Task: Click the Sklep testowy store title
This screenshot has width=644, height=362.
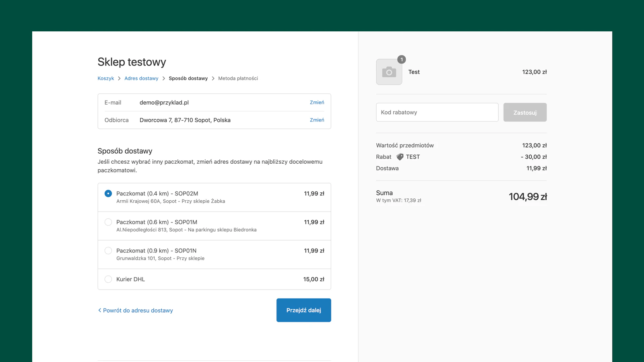Action: click(x=131, y=62)
